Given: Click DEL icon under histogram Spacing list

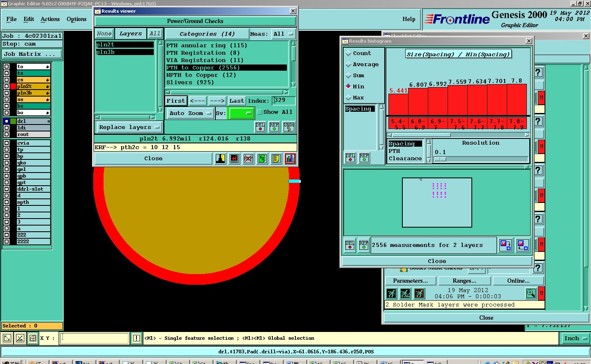Looking at the screenshot, I should click(x=350, y=158).
